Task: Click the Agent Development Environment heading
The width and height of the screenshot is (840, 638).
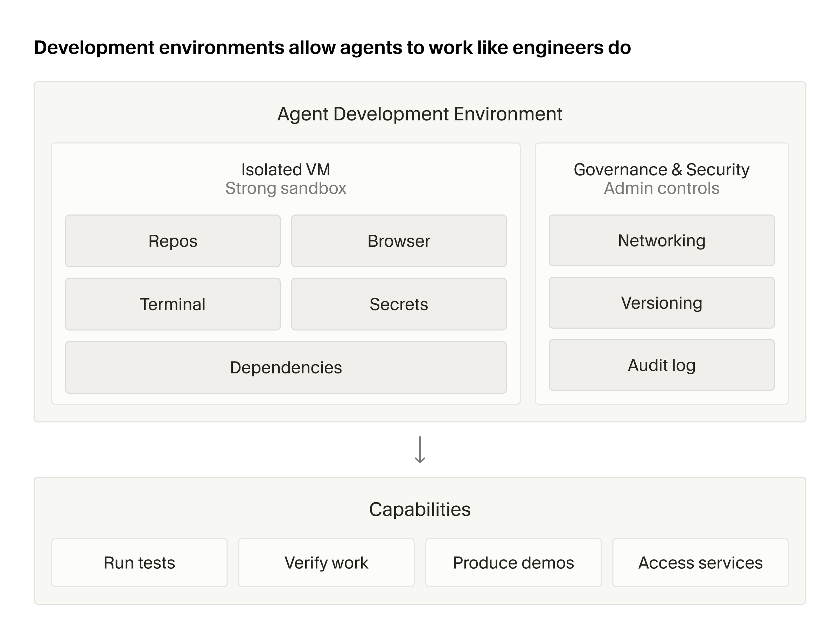Action: (420, 114)
